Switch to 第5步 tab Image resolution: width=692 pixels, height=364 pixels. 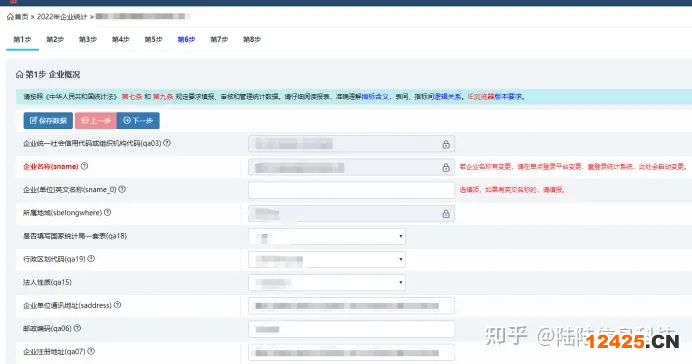pyautogui.click(x=153, y=39)
